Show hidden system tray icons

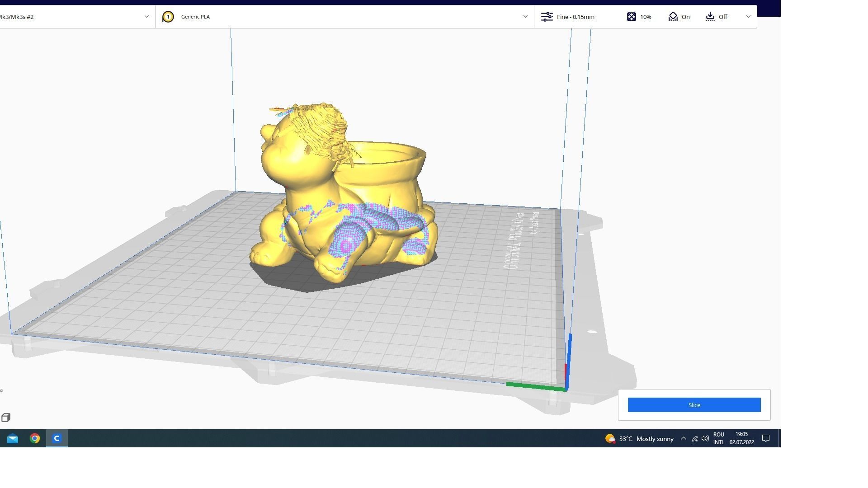click(x=684, y=439)
